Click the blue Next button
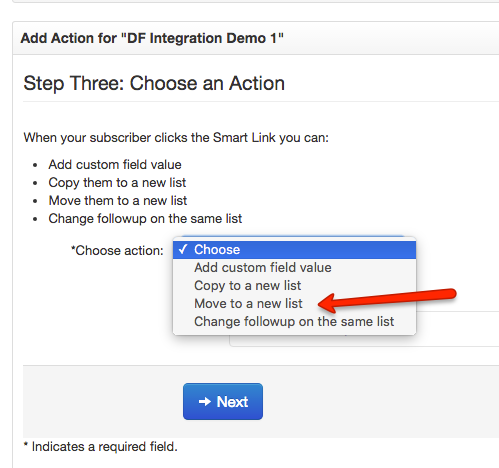Screen dimensions: 499x468 (x=223, y=401)
